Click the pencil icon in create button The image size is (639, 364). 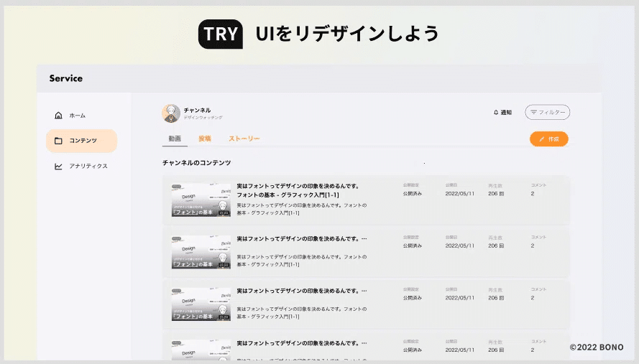pos(541,139)
